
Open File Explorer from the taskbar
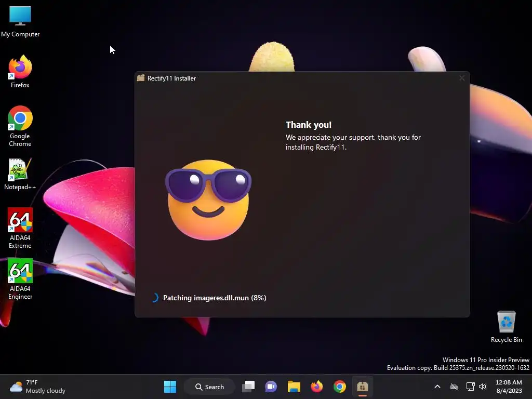click(294, 387)
